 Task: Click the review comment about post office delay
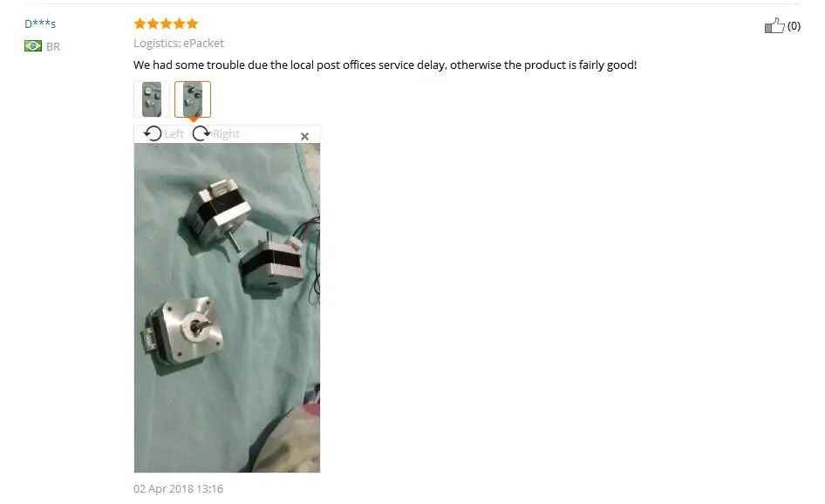pyautogui.click(x=385, y=65)
